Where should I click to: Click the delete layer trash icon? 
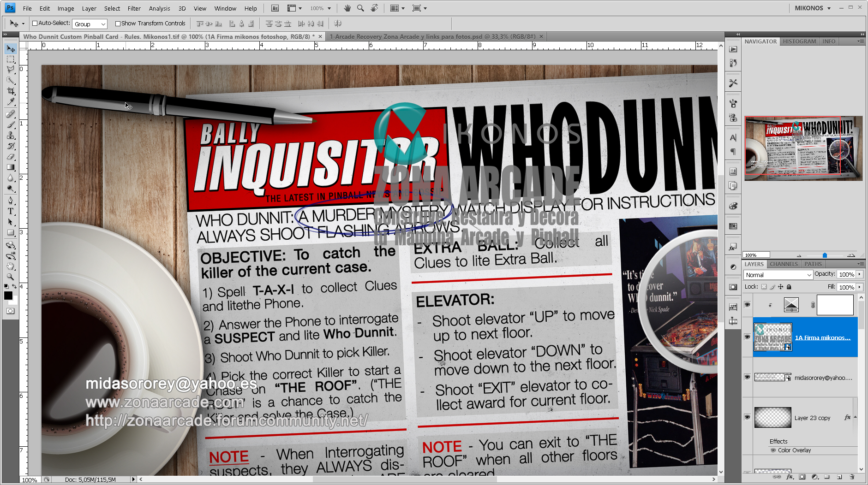tap(852, 477)
